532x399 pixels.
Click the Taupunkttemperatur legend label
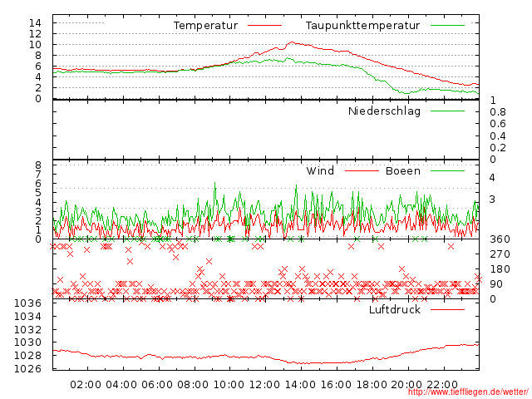click(362, 26)
